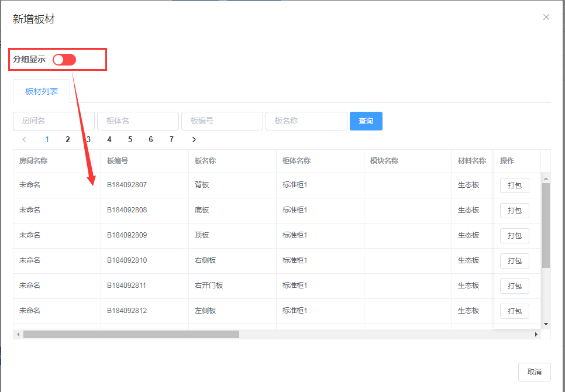The height and width of the screenshot is (392, 565).
Task: Click the horizontal scrollbar left arrow
Action: pos(18,334)
